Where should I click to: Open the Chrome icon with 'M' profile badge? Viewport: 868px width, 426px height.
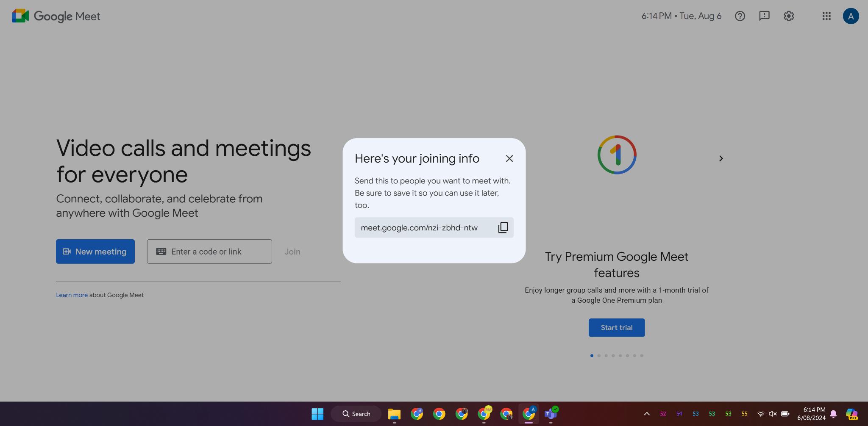417,414
